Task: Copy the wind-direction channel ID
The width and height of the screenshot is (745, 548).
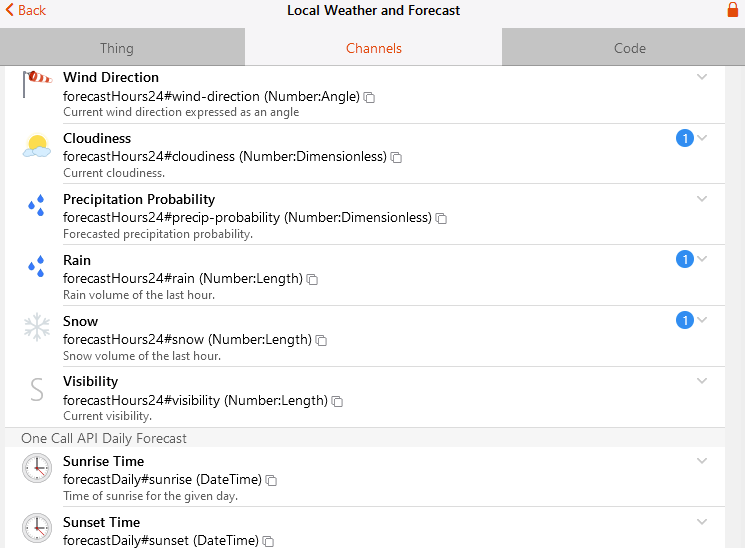Action: tap(369, 97)
